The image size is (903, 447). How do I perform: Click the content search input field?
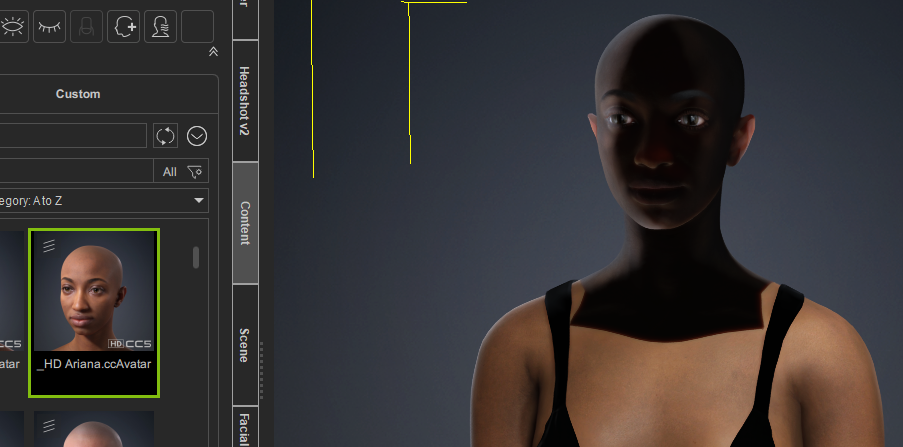pyautogui.click(x=70, y=136)
